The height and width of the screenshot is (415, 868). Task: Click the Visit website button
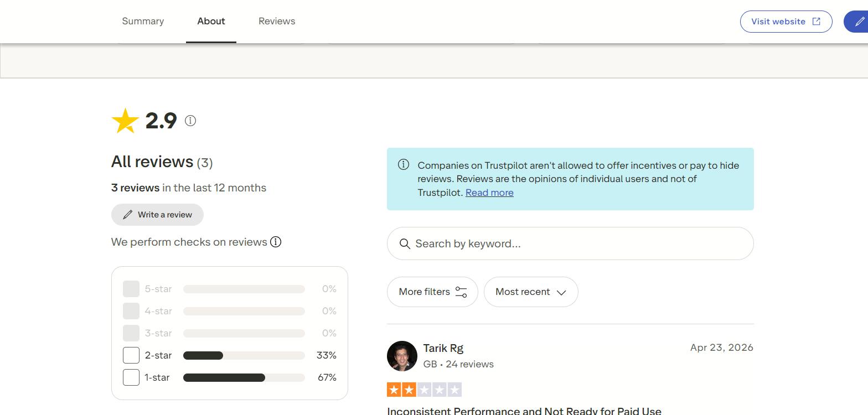(786, 22)
